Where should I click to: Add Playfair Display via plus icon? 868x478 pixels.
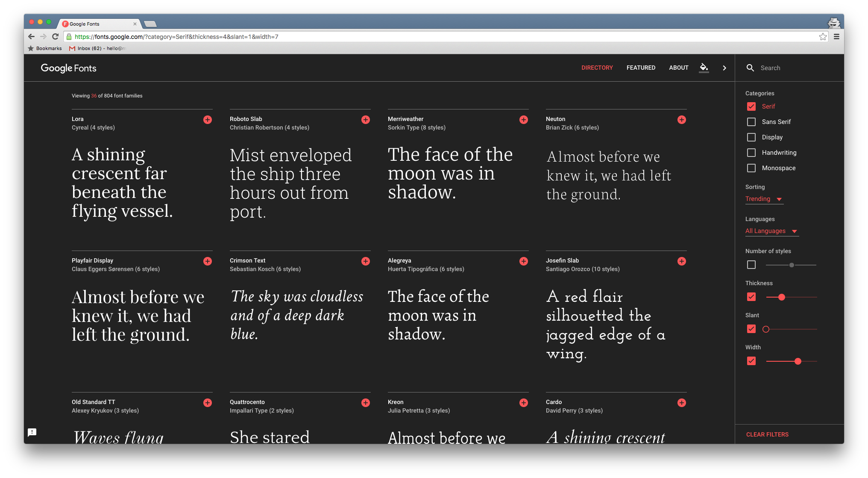coord(208,261)
